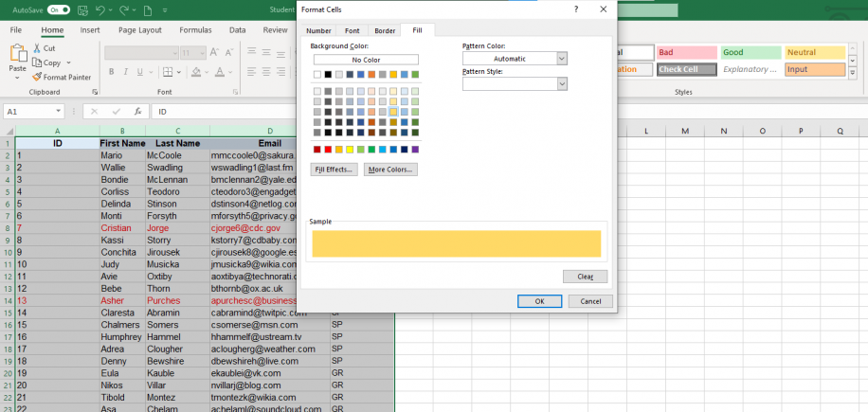The height and width of the screenshot is (412, 868).
Task: Click the Save icon in the title bar
Action: click(82, 10)
